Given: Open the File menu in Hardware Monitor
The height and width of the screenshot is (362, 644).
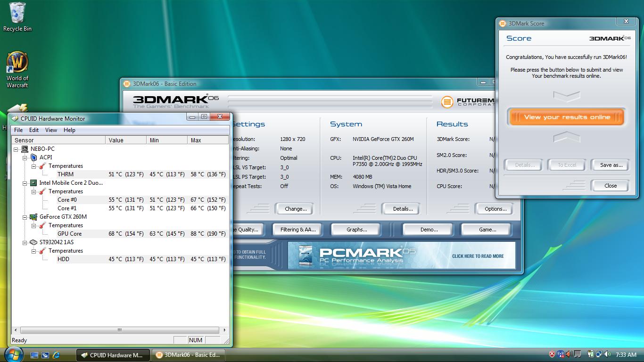Looking at the screenshot, I should [x=18, y=130].
